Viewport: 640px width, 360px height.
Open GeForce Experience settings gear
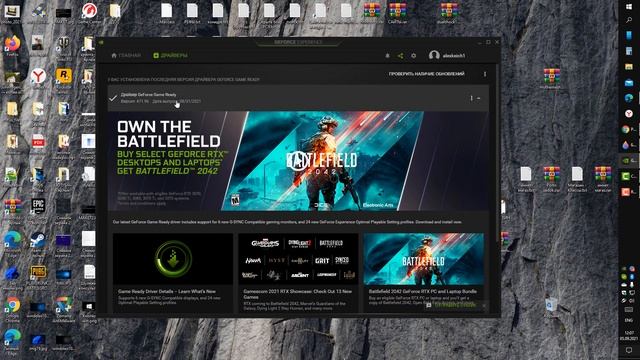(x=413, y=56)
